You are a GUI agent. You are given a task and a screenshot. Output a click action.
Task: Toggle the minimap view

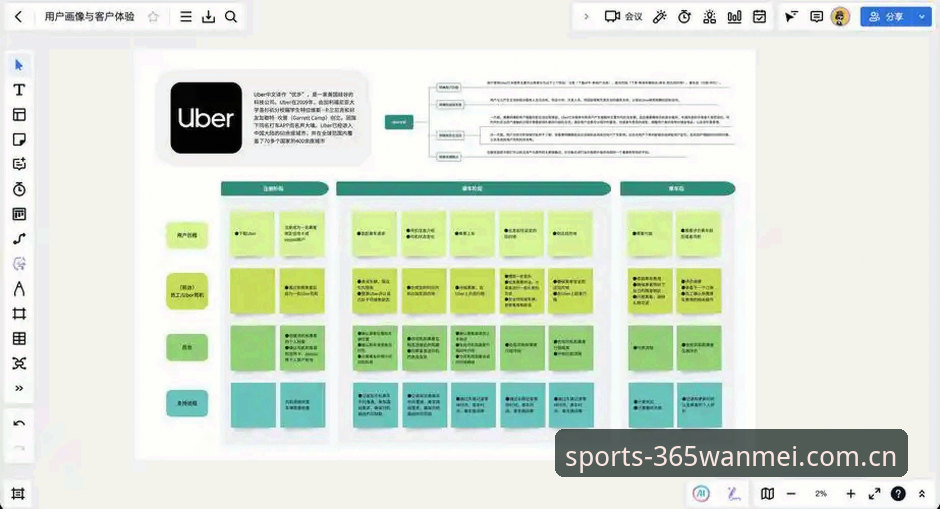pos(767,493)
